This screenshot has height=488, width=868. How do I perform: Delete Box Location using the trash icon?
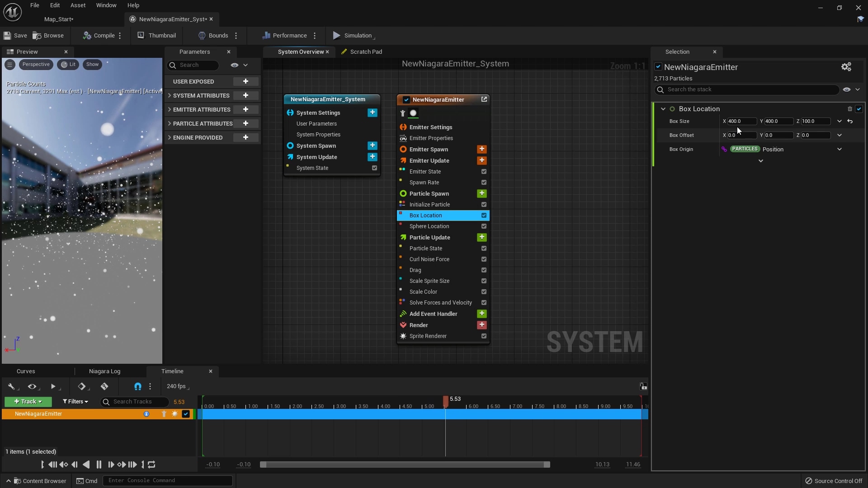pyautogui.click(x=849, y=109)
